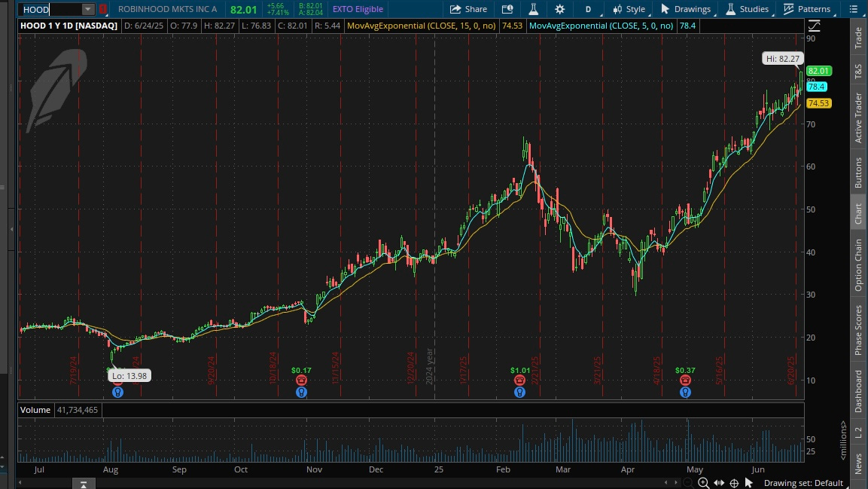
Task: Click the 12/20/24 expiration date marker
Action: pyautogui.click(x=411, y=368)
